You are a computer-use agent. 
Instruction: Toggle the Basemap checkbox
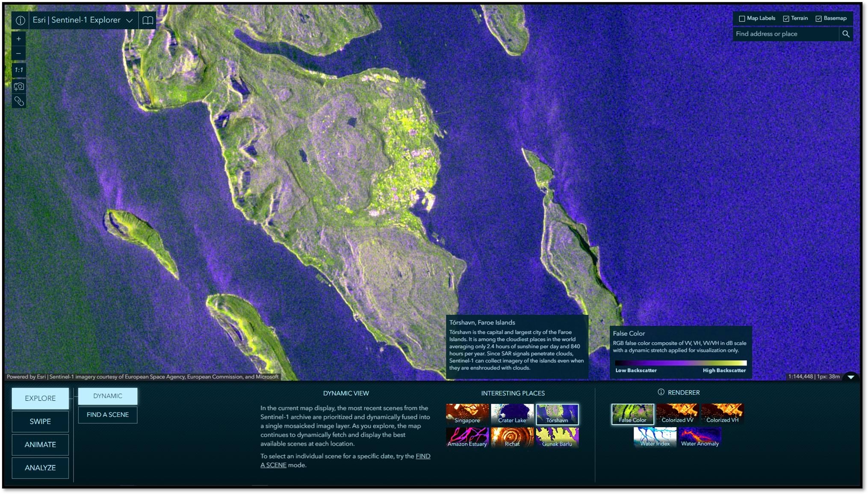click(x=818, y=18)
